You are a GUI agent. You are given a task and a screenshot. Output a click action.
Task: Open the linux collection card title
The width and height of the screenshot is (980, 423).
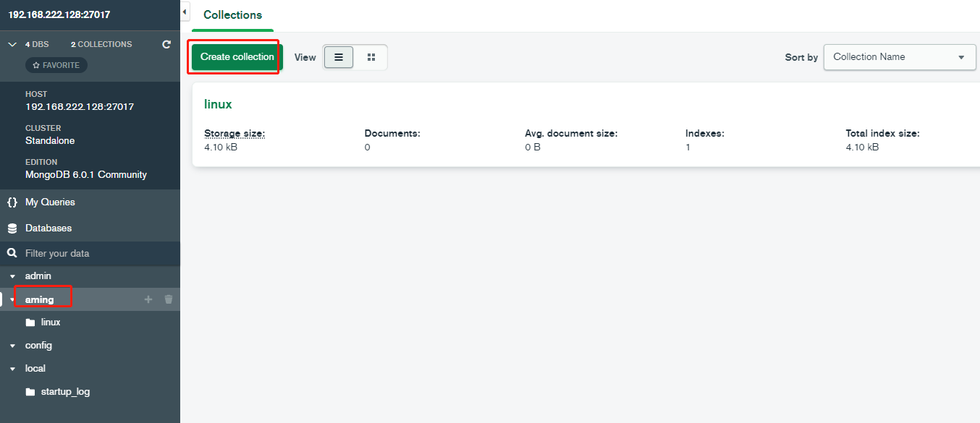[218, 104]
